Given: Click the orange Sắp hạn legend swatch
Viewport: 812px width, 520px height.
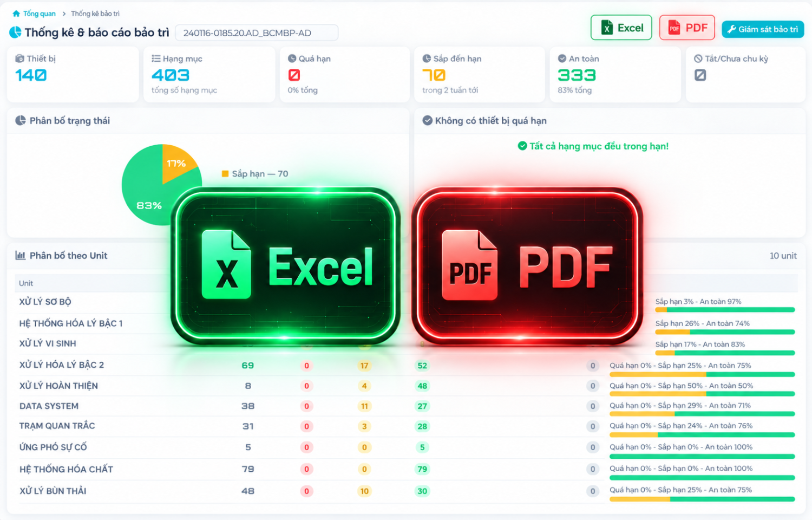Looking at the screenshot, I should pos(225,174).
